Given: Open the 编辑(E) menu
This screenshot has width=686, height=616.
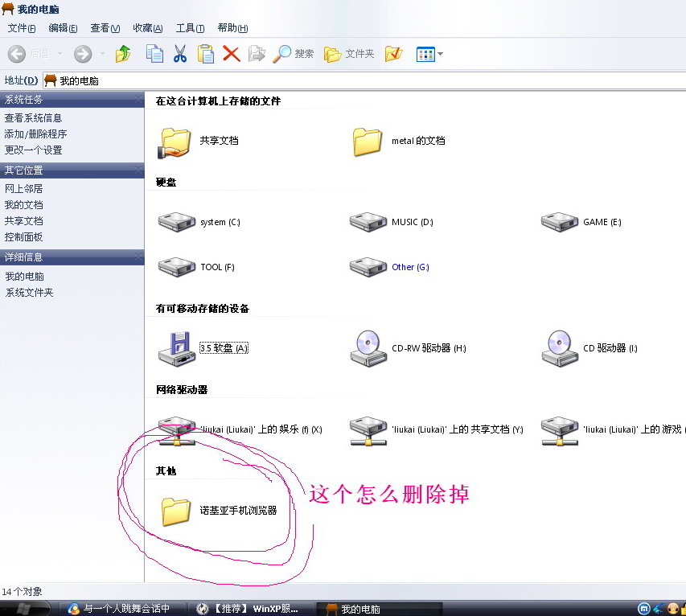Looking at the screenshot, I should tap(63, 28).
